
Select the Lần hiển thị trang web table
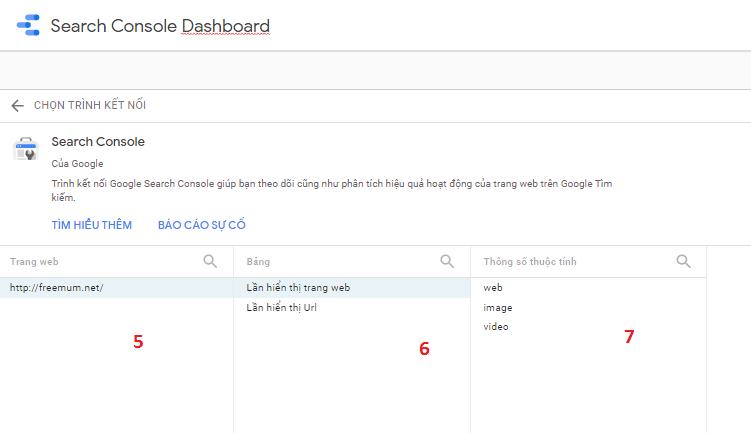pos(352,288)
